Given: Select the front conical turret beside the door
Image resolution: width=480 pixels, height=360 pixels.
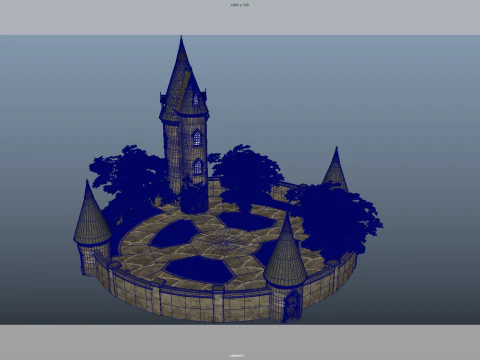Looking at the screenshot, I should click(x=285, y=267).
